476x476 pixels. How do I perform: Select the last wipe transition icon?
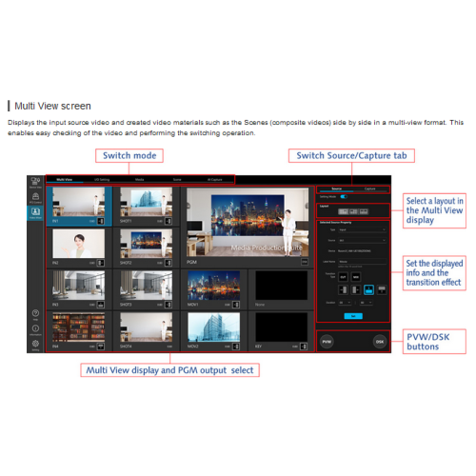382,289
